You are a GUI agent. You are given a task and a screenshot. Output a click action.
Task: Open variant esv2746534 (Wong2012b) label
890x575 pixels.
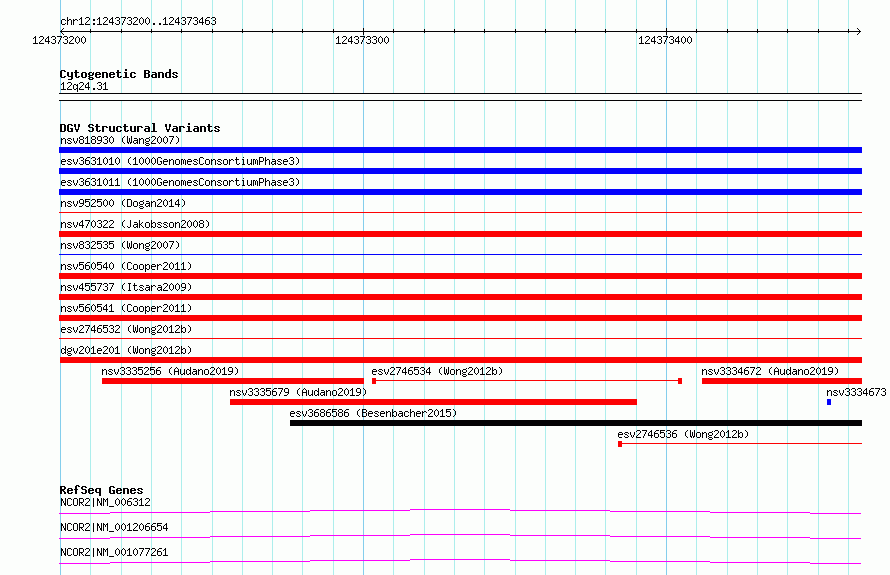click(x=437, y=371)
